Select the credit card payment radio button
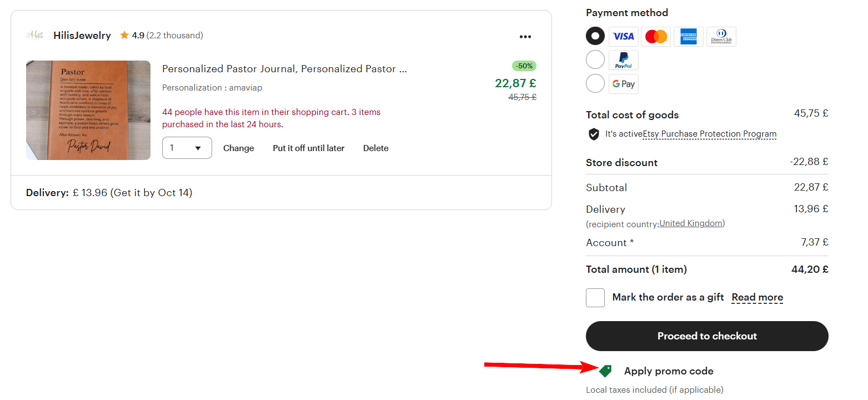 [x=595, y=36]
